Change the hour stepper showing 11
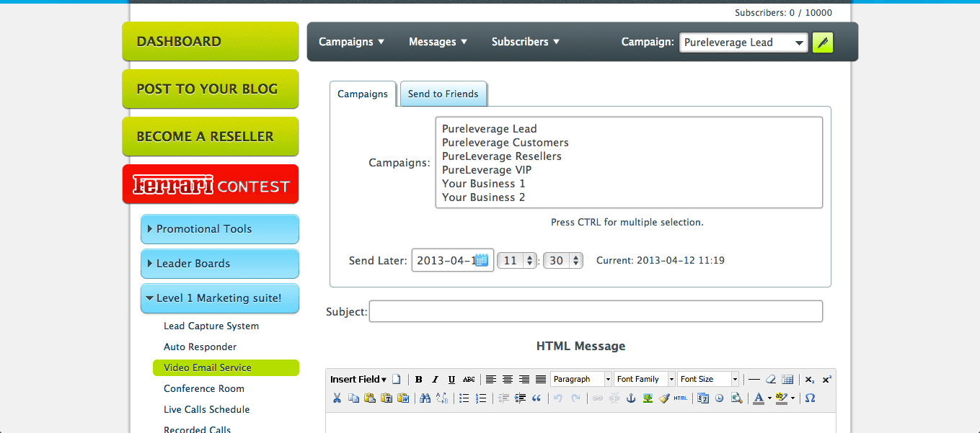The width and height of the screenshot is (980, 433). click(518, 261)
